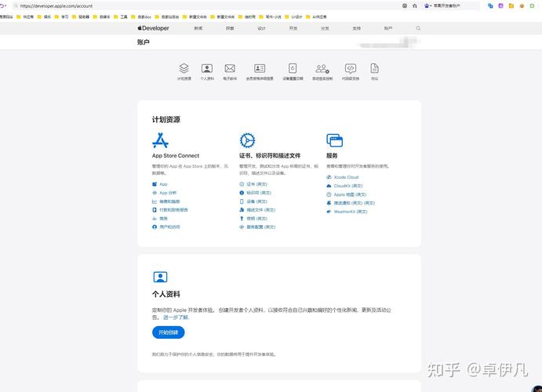Click the blue translate extension icon

coord(490,5)
